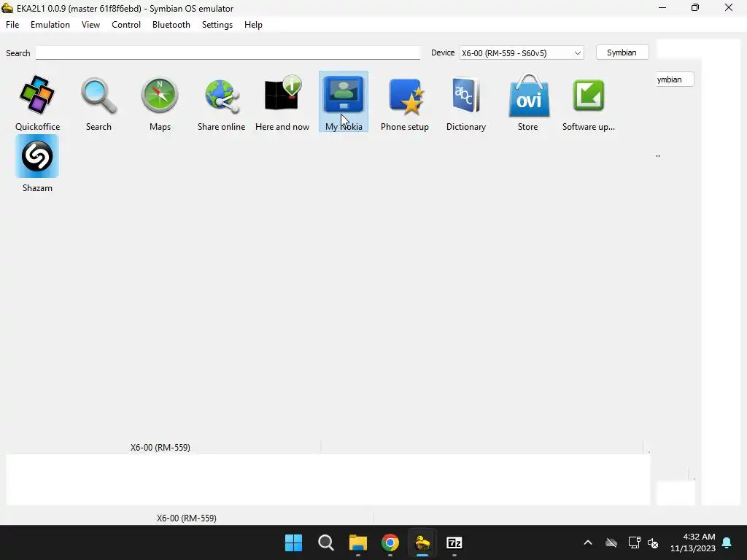This screenshot has height=560, width=747.
Task: Open Windows taskbar search
Action: (x=326, y=542)
